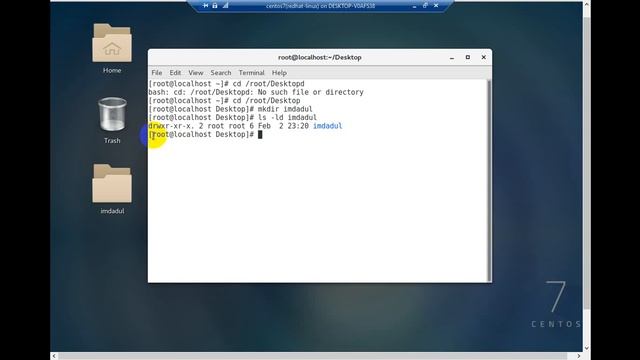
Task: Click the terminal title root@localhost:~/Desktop
Action: point(320,58)
